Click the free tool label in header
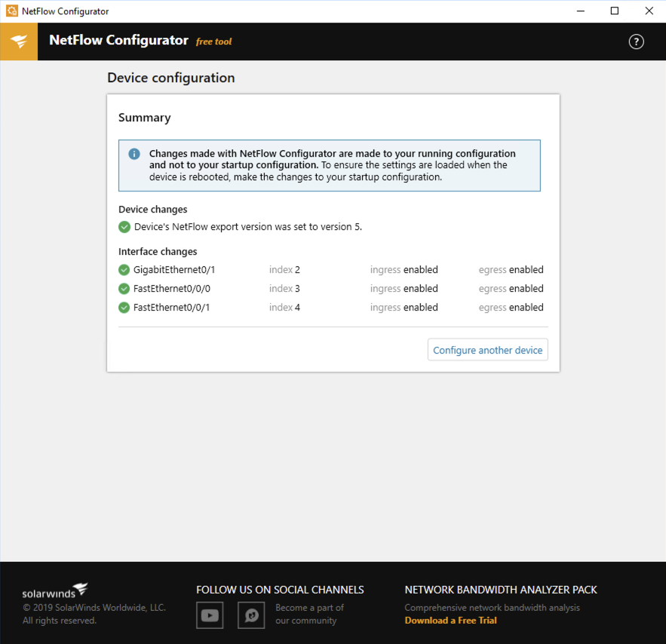 pos(213,41)
